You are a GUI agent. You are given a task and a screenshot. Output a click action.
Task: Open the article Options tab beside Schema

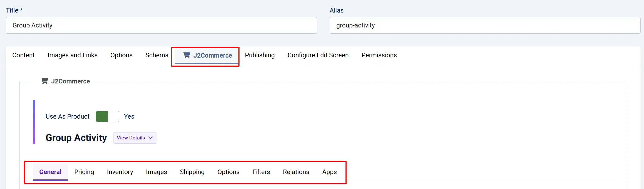(x=121, y=55)
